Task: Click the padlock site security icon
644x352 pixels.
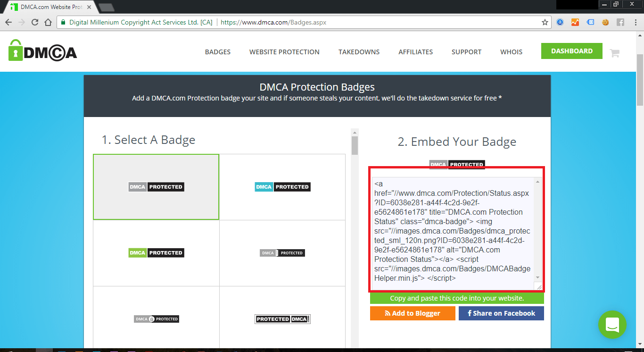Action: 63,22
